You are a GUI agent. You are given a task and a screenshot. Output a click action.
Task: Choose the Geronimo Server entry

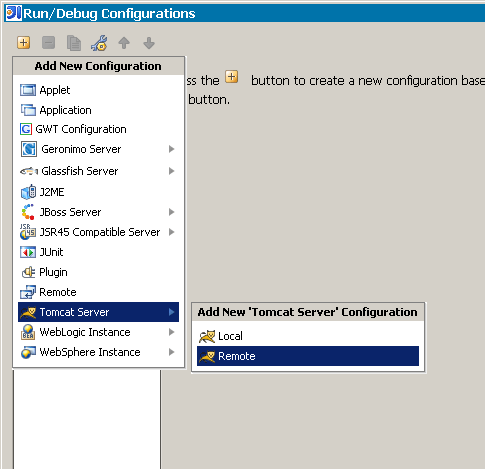(x=98, y=149)
